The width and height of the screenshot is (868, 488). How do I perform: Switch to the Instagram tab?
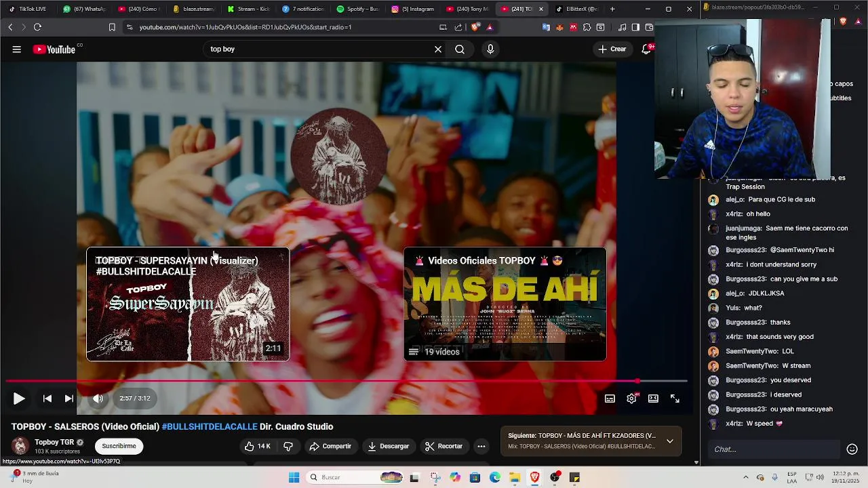pos(414,9)
